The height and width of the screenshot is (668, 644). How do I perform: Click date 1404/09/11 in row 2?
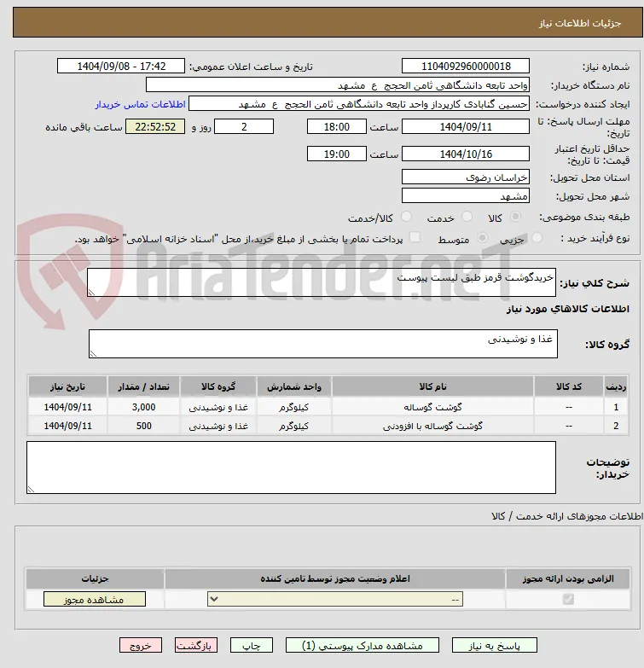[67, 426]
